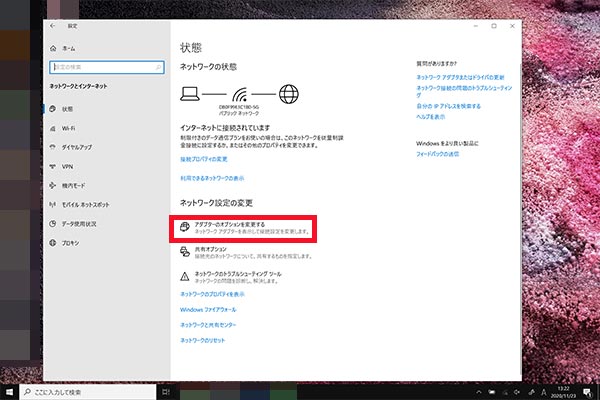Open ネットワーク接続の問題のトラブルシューティング help link
Viewport: 600px width, 400px height.
[x=464, y=91]
